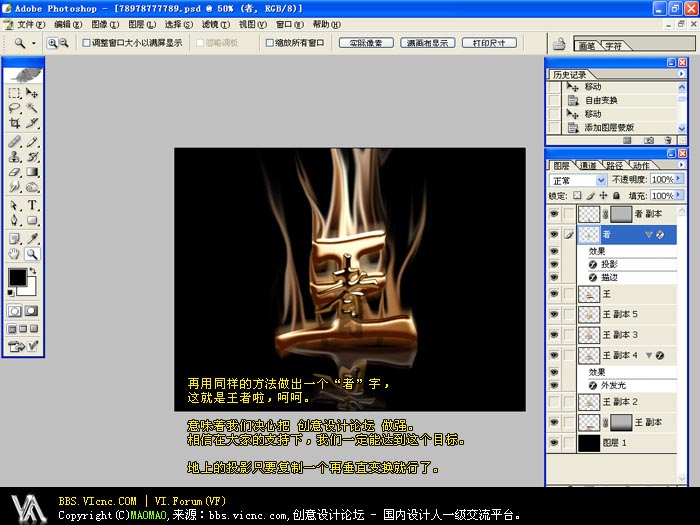Select the Move tool
Image resolution: width=700 pixels, height=525 pixels.
(33, 92)
